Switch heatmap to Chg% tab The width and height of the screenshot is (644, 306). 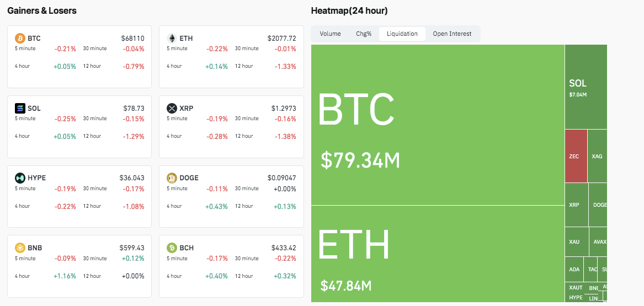point(364,34)
